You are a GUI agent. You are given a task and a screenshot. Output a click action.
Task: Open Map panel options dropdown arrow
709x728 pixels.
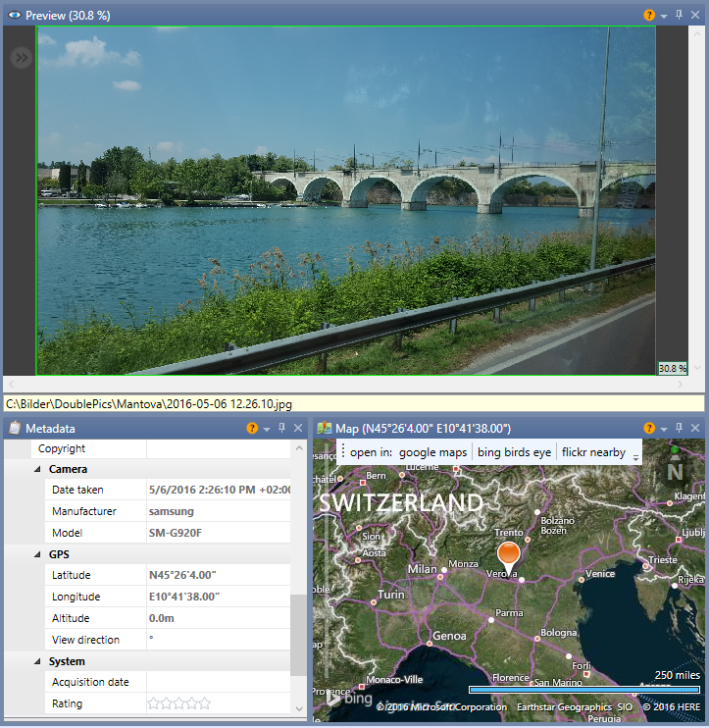point(664,430)
